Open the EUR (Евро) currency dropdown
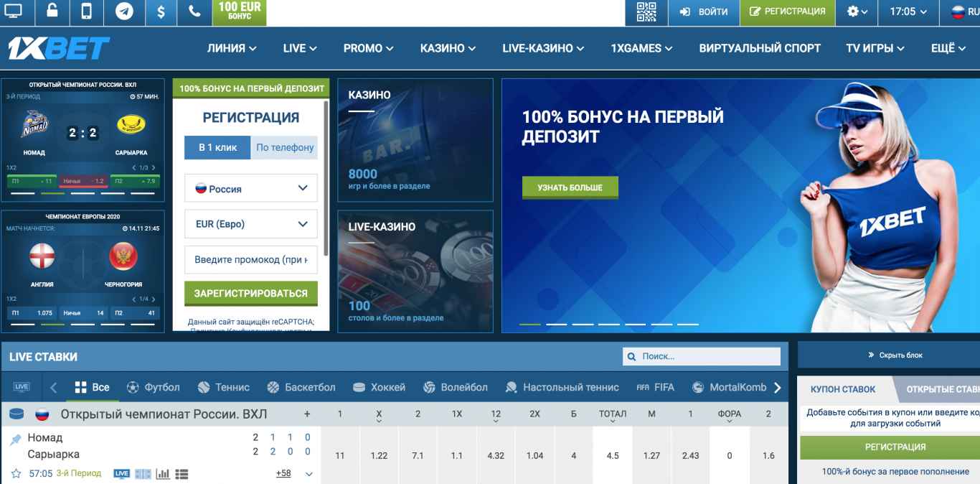 (x=251, y=224)
